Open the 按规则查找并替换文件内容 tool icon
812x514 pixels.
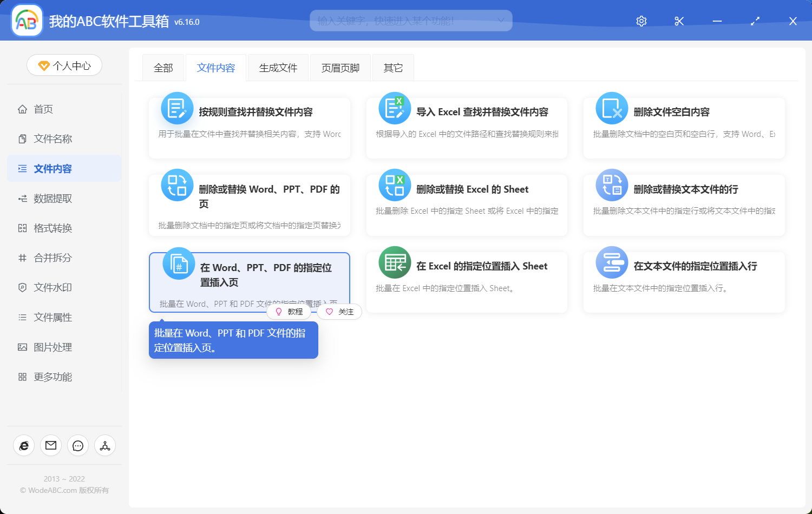point(177,108)
